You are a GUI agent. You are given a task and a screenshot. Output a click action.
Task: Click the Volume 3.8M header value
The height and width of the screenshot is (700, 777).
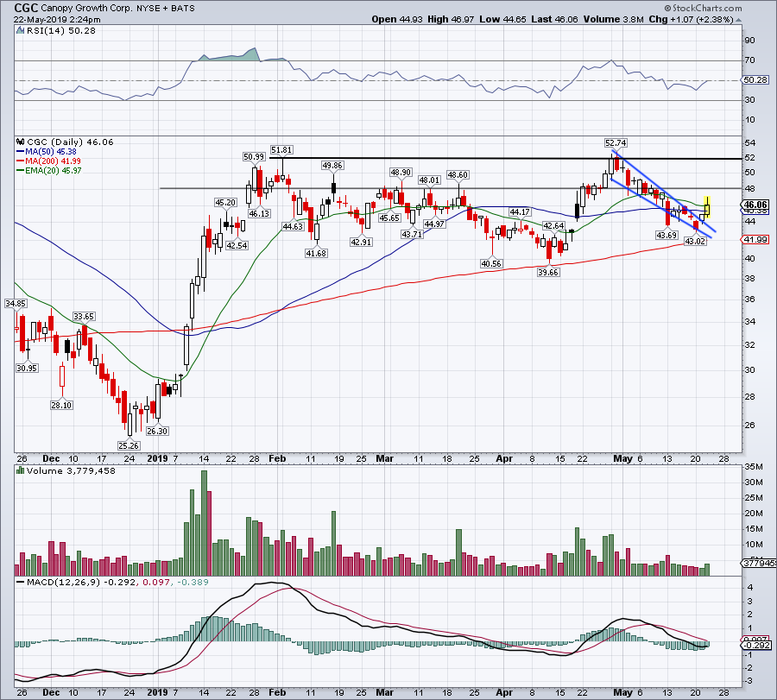614,19
